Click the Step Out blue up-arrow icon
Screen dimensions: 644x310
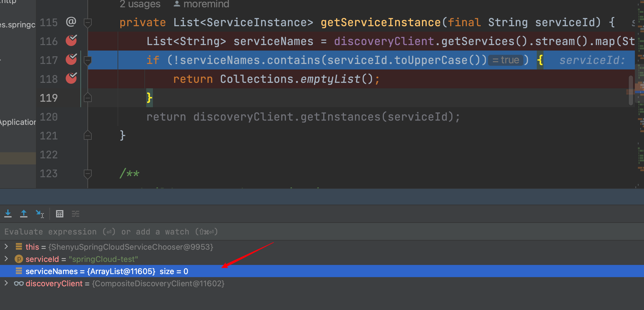24,213
